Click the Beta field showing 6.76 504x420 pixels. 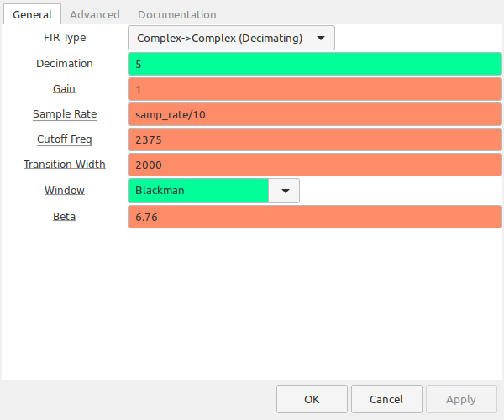pos(315,217)
